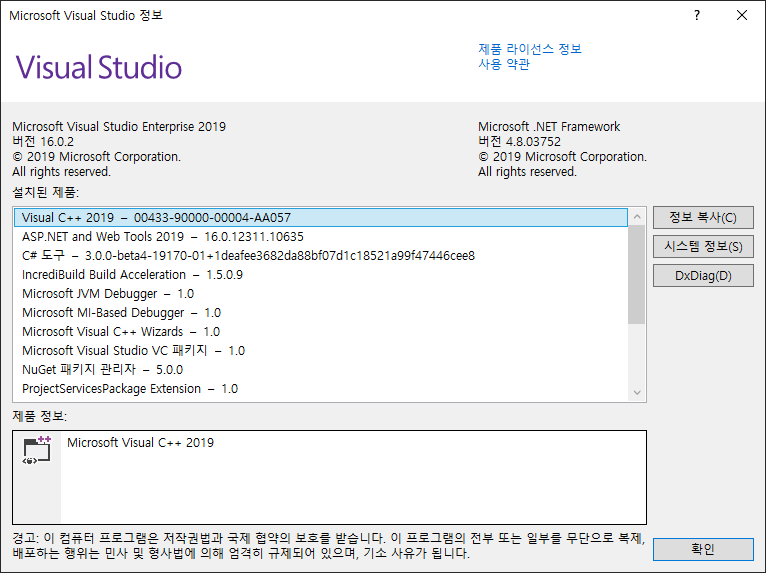
Task: Open 사용 약관 link
Action: [x=504, y=64]
